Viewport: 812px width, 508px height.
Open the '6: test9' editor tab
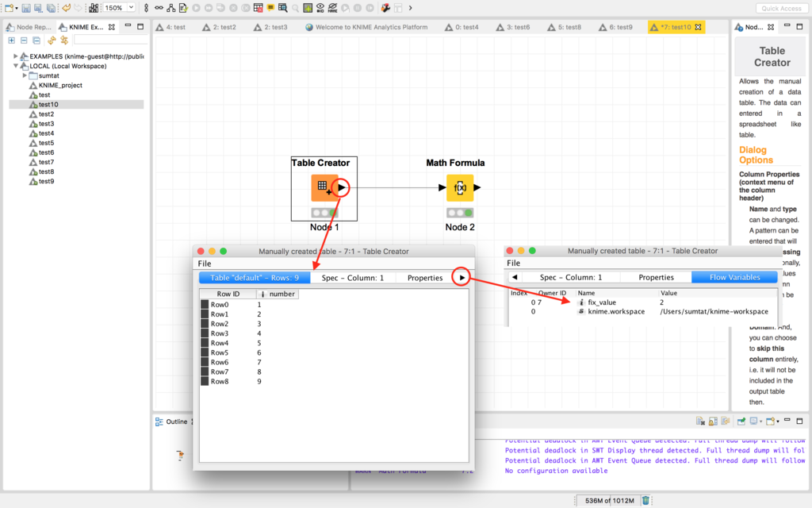(615, 27)
